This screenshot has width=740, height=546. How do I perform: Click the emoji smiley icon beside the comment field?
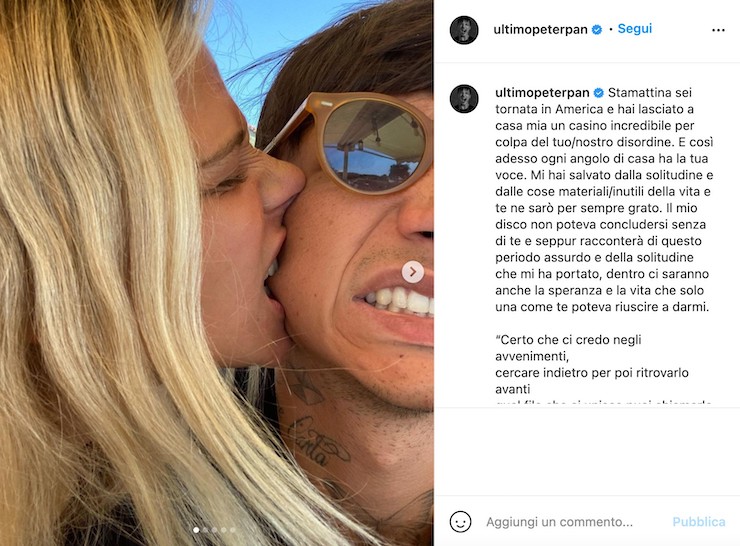pyautogui.click(x=460, y=521)
